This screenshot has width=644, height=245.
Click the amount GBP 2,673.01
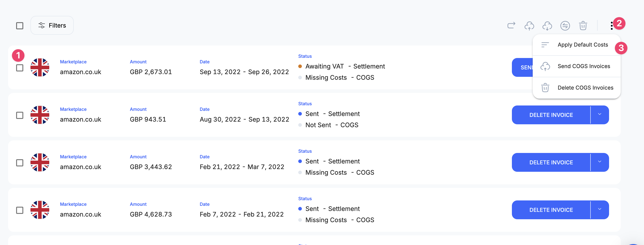point(151,72)
